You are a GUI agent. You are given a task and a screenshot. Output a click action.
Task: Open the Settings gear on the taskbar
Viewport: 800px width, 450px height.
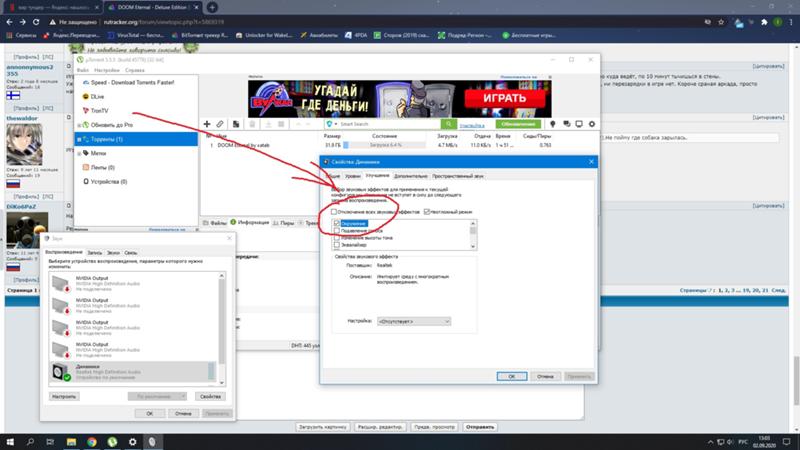click(x=133, y=442)
